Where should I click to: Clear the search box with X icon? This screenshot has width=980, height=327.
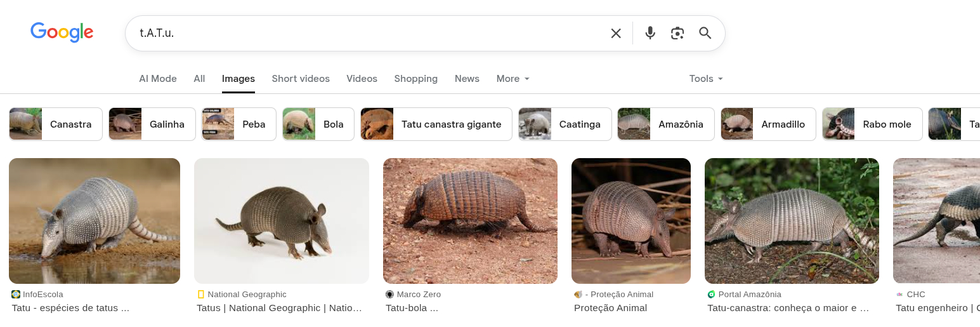pyautogui.click(x=615, y=33)
